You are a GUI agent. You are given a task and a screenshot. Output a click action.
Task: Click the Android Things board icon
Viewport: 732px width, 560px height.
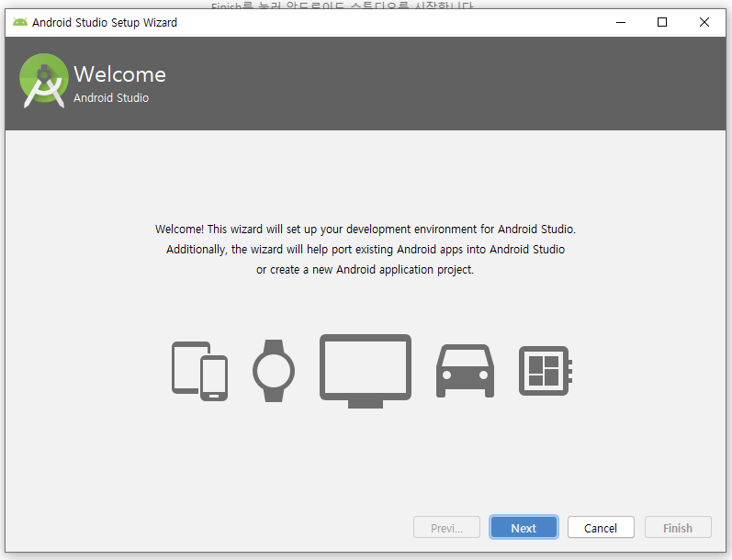point(546,371)
